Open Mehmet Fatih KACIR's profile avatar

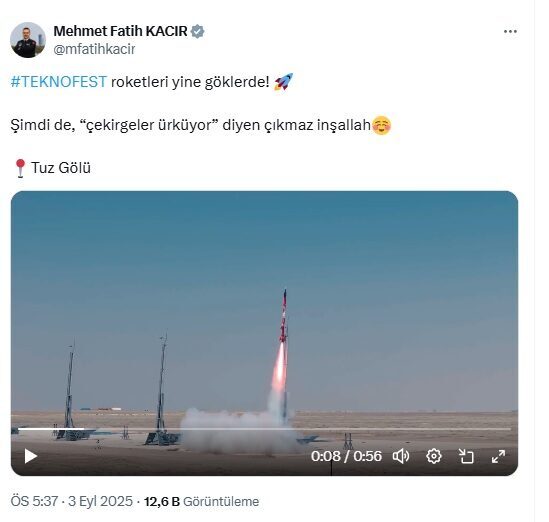[28, 40]
